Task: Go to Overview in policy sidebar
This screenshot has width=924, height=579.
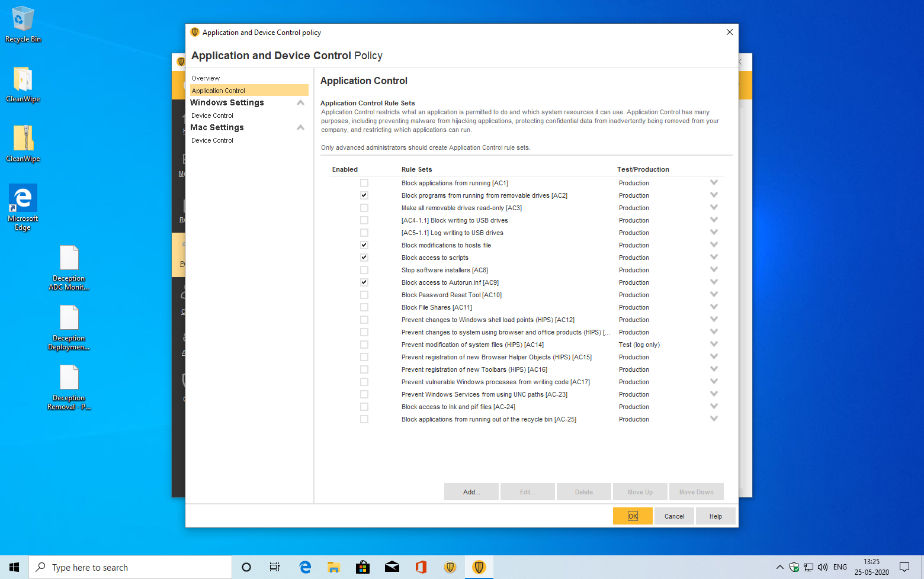Action: [206, 78]
